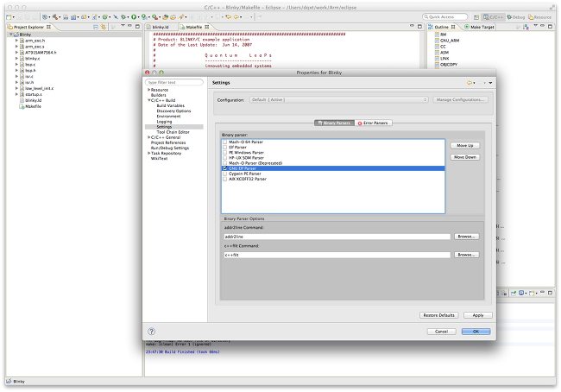
Task: Expand the Resource node in Properties
Action: (x=149, y=90)
